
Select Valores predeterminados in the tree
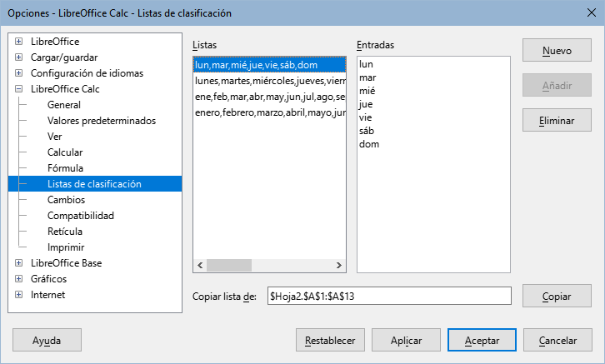(x=101, y=121)
